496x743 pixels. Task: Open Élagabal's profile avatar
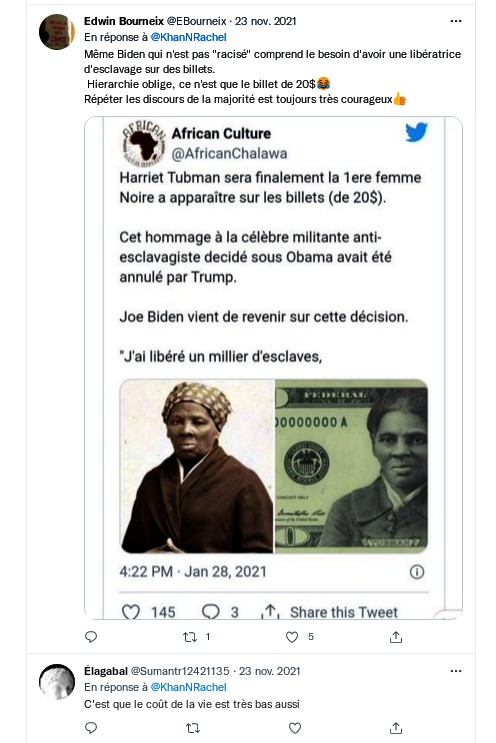[x=57, y=682]
